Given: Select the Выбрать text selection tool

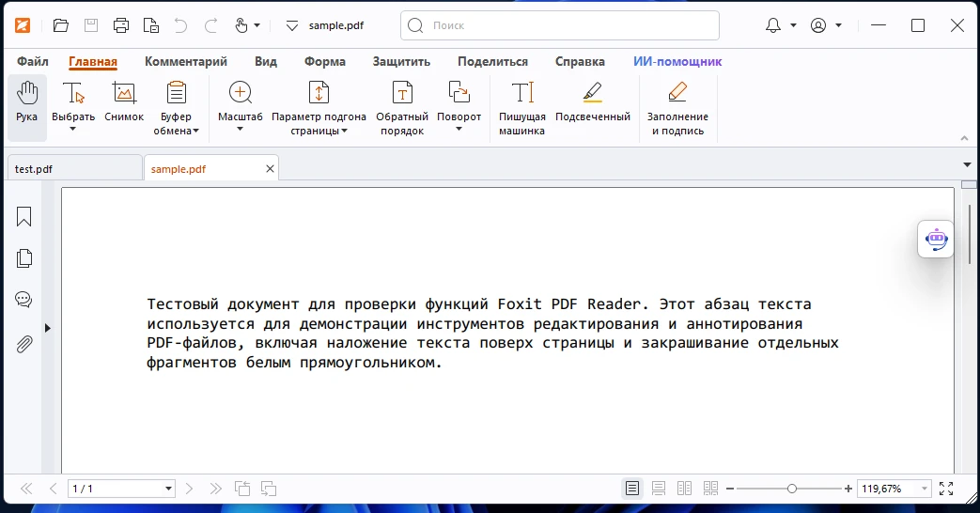Looking at the screenshot, I should [73, 101].
